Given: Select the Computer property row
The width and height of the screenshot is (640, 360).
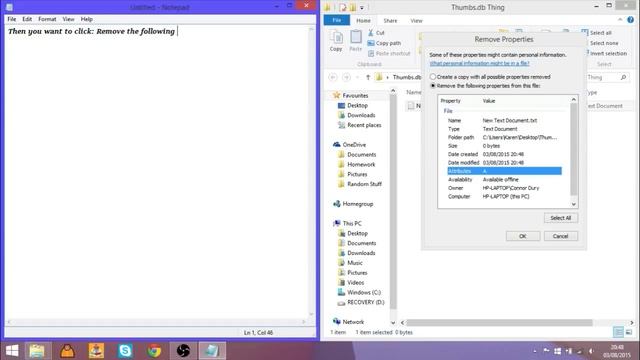Looking at the screenshot, I should [504, 196].
